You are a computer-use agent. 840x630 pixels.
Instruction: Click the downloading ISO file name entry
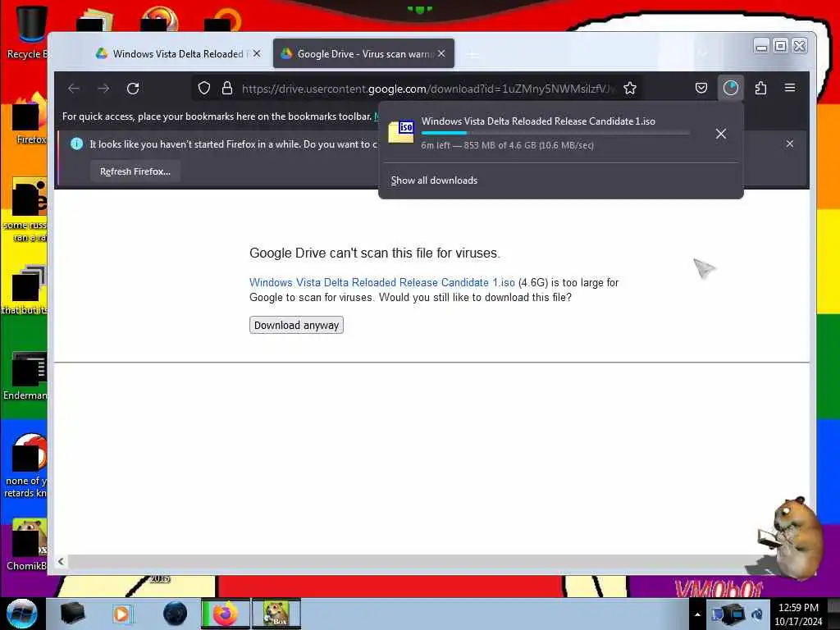538,121
